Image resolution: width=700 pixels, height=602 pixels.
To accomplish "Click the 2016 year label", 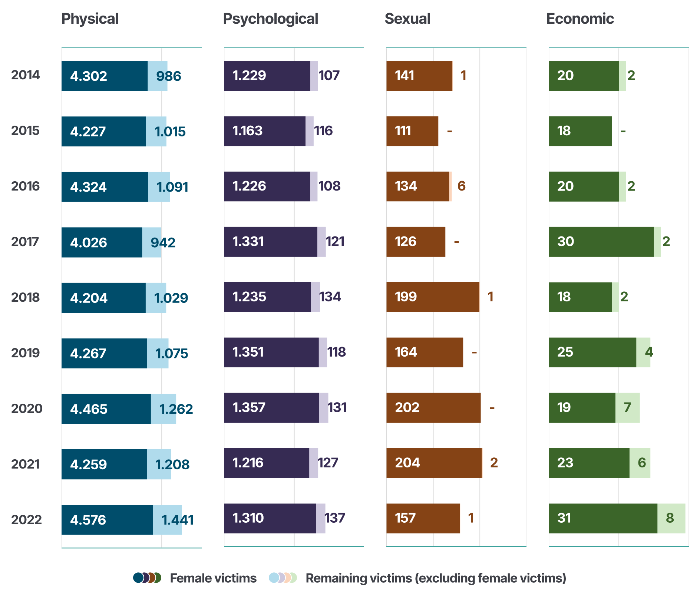I will tap(25, 186).
